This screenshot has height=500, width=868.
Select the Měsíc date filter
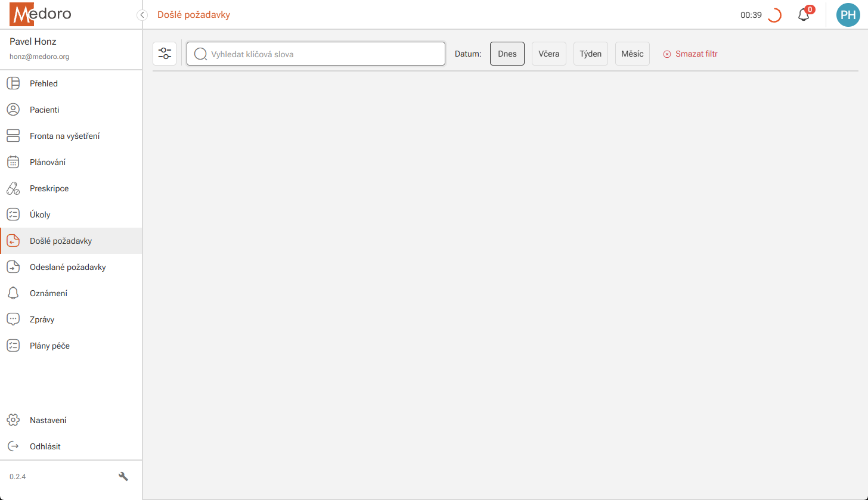coord(632,54)
